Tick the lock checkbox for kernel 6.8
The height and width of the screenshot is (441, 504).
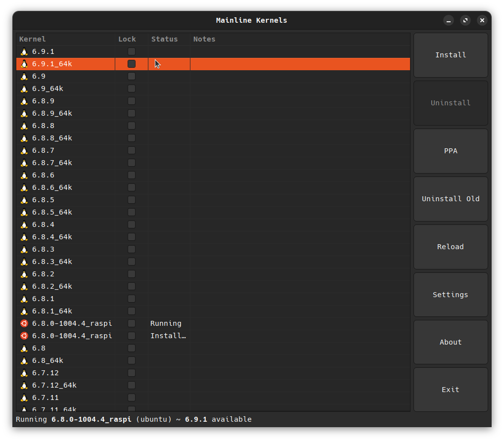point(132,348)
